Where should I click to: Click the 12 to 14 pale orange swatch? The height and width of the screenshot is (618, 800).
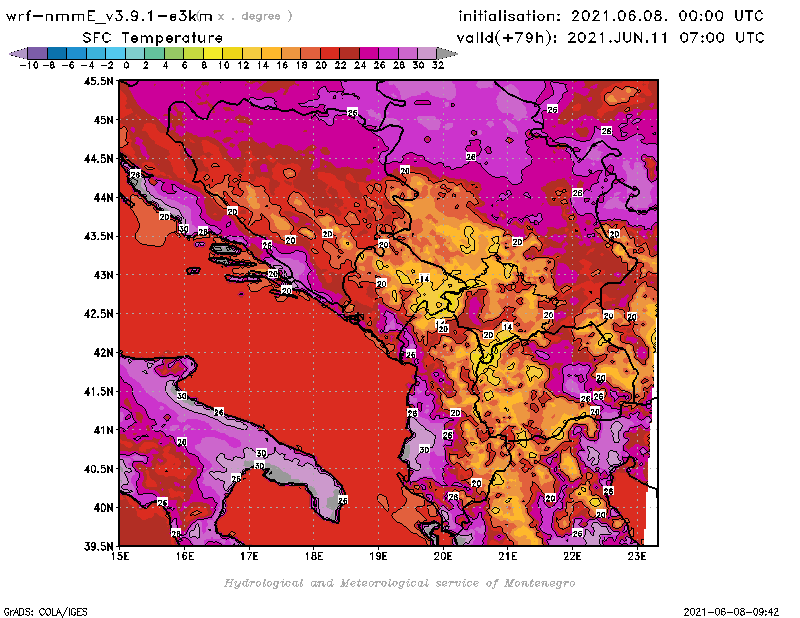(252, 53)
